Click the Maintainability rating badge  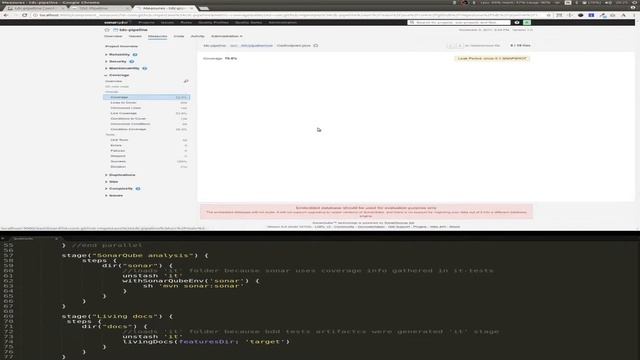click(x=145, y=68)
